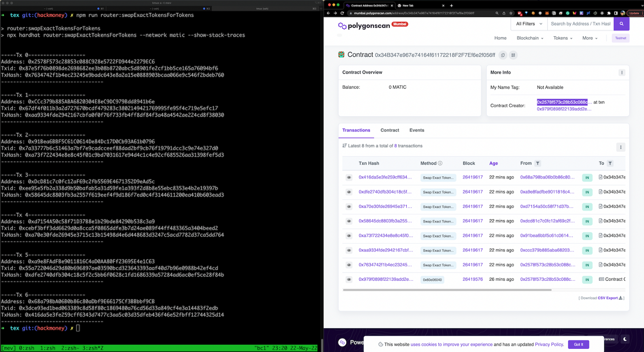This screenshot has height=352, width=644.
Task: Click the From column filter icon
Action: click(x=538, y=163)
